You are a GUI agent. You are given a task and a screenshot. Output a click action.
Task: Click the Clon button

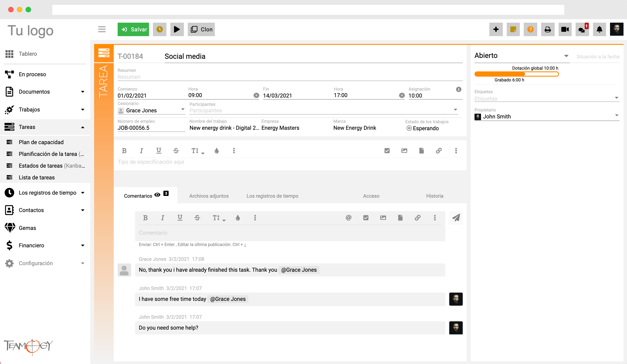[201, 29]
